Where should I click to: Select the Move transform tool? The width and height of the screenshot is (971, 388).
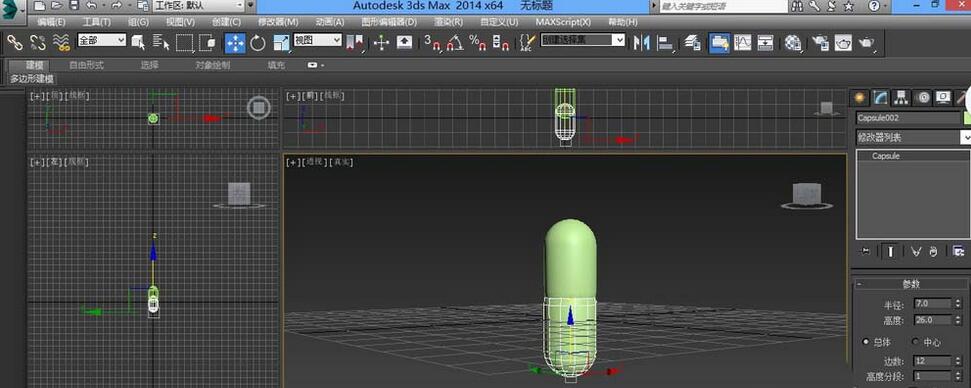pos(235,43)
